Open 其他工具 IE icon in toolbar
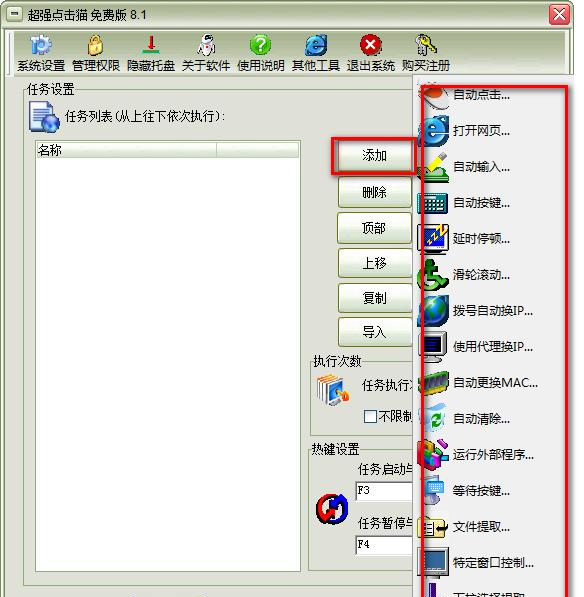 pos(316,45)
